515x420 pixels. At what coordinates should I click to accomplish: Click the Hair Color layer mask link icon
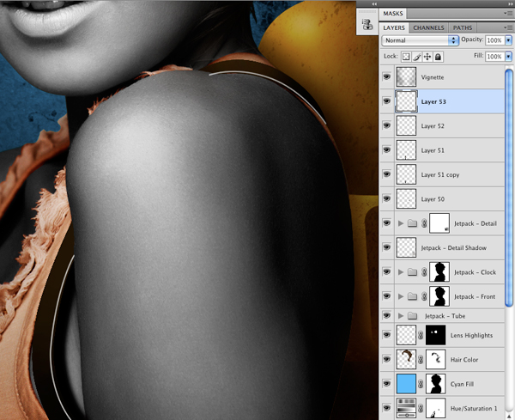click(x=421, y=360)
